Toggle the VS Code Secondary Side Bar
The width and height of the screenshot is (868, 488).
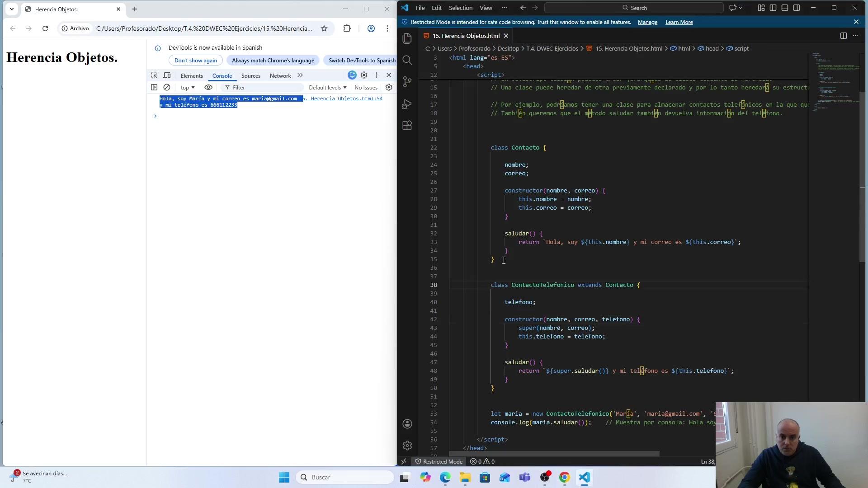pos(797,8)
